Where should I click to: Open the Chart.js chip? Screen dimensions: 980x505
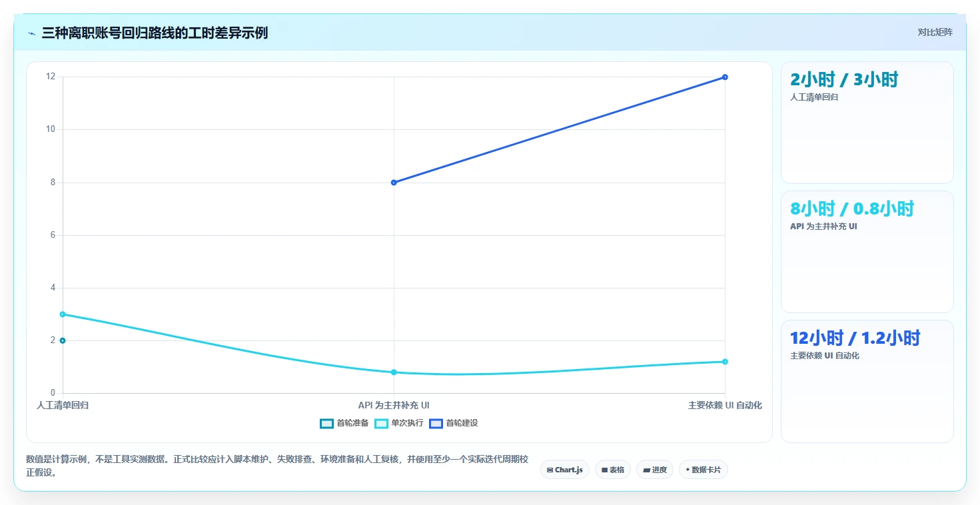[x=564, y=470]
